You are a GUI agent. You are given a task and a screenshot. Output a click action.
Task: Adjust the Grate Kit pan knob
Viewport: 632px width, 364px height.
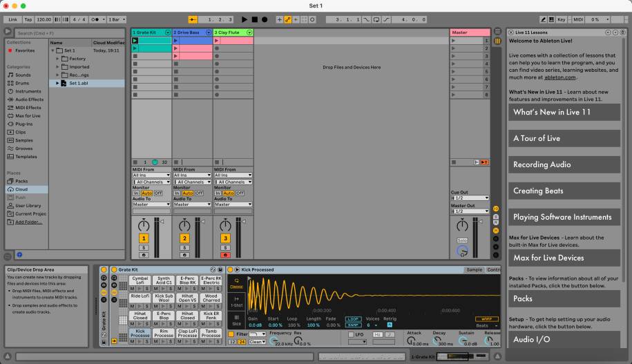point(144,225)
